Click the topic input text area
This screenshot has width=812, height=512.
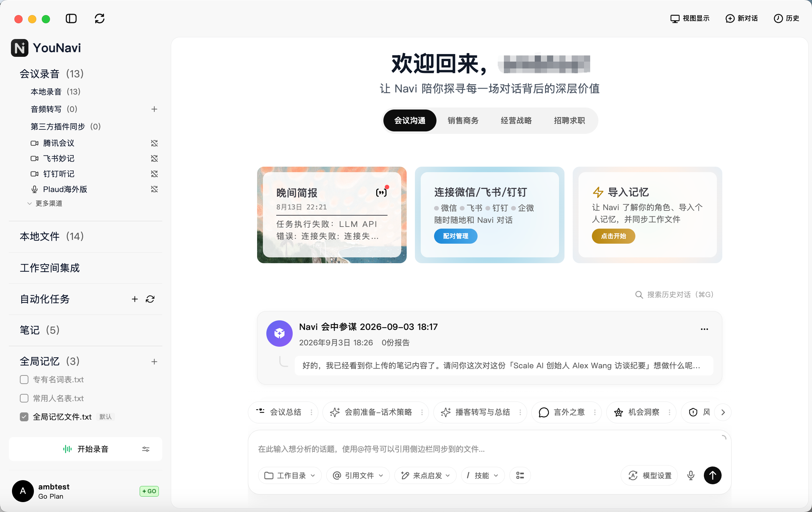coord(490,449)
